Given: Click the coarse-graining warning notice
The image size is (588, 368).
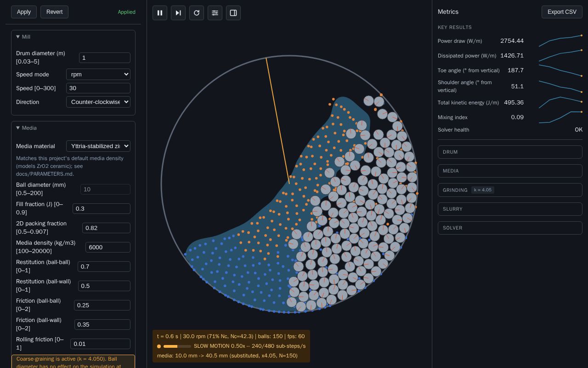Looking at the screenshot, I should (x=73, y=362).
